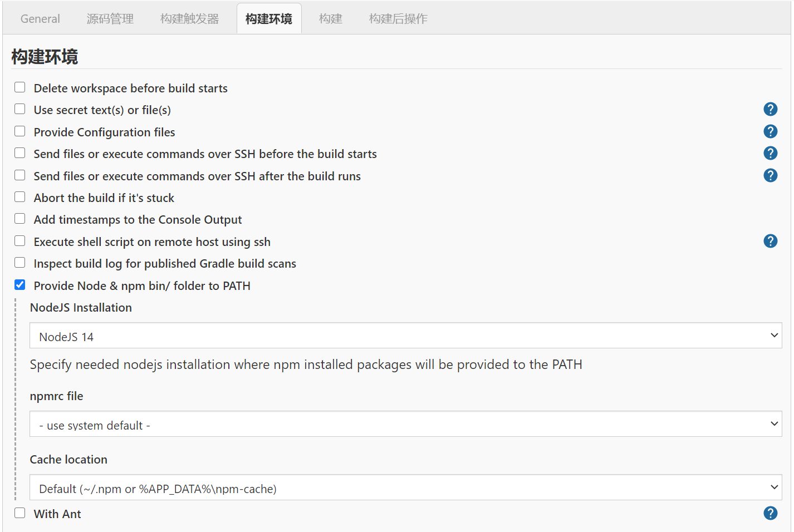Open help icon for SSH after build runs
The image size is (794, 532).
[x=770, y=175]
